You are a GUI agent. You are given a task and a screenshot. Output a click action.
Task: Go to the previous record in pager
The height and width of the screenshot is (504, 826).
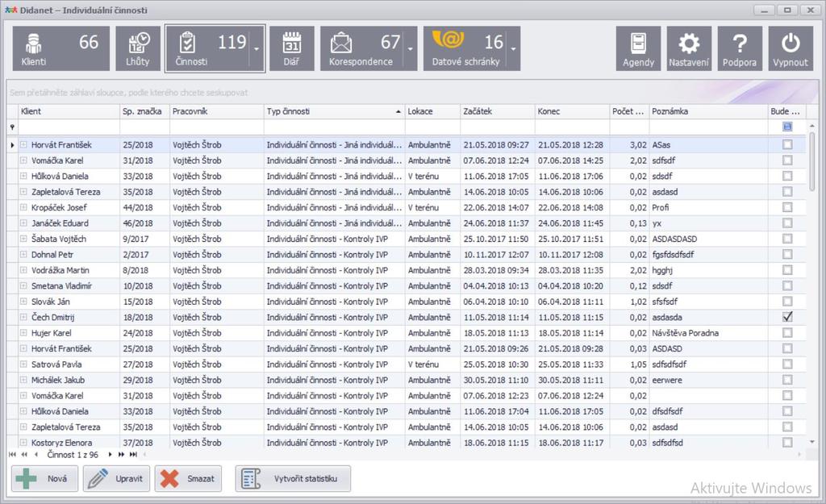coord(35,455)
